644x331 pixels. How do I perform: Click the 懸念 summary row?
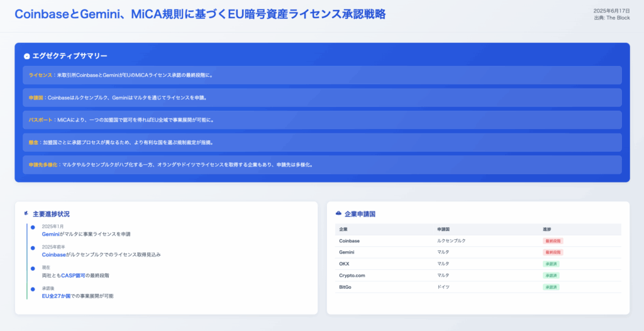click(322, 142)
